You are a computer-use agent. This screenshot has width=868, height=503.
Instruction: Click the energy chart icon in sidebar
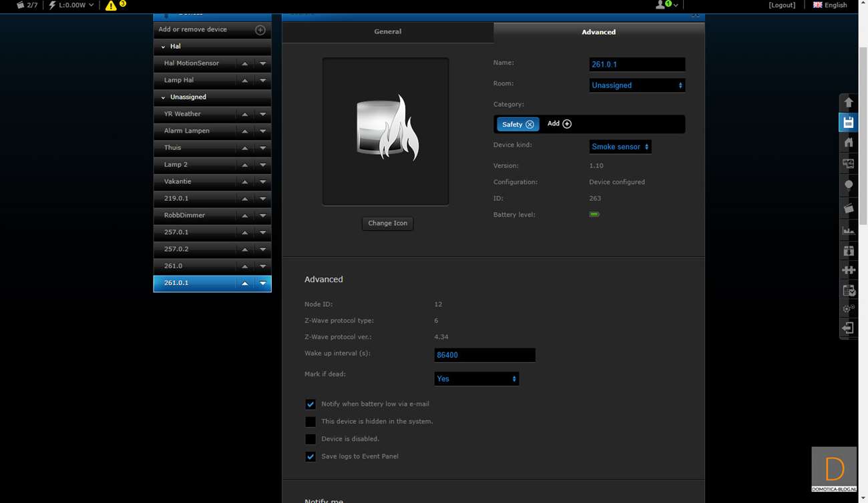click(849, 230)
